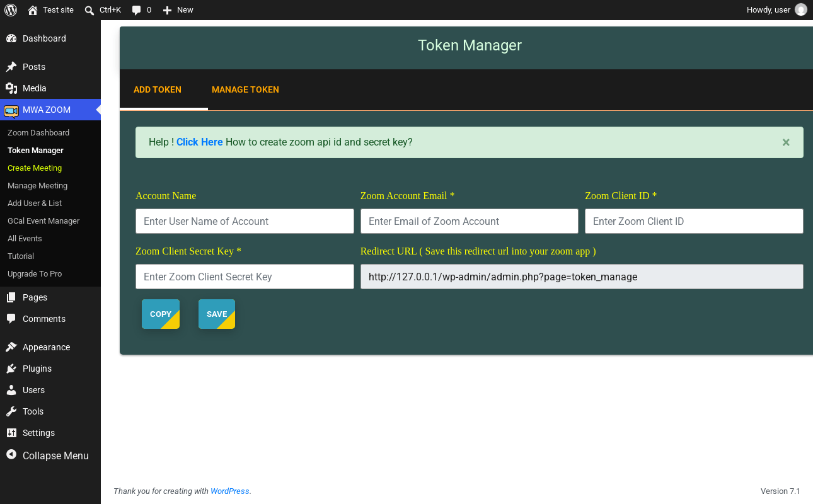Click the New label in admin bar
This screenshot has height=504, width=813.
click(x=185, y=10)
